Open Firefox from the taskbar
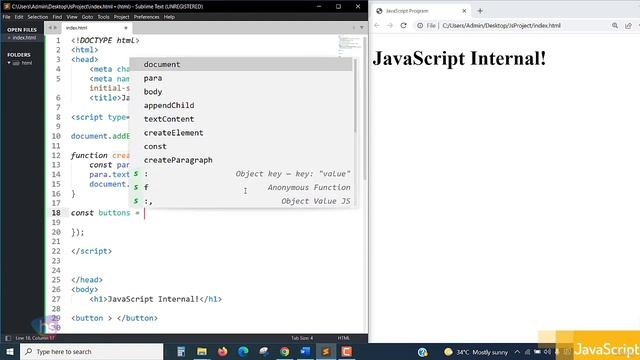 click(x=222, y=351)
